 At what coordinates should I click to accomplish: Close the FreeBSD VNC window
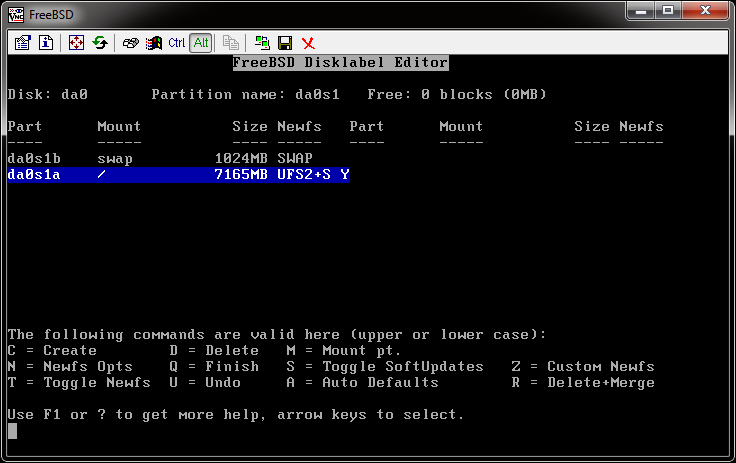tap(705, 11)
